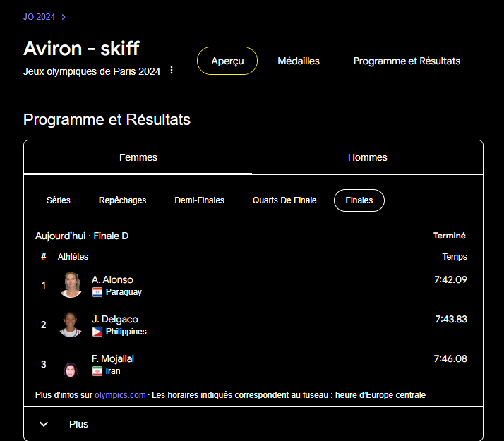Select the Aperçu tab
This screenshot has height=441, width=504.
pyautogui.click(x=227, y=61)
